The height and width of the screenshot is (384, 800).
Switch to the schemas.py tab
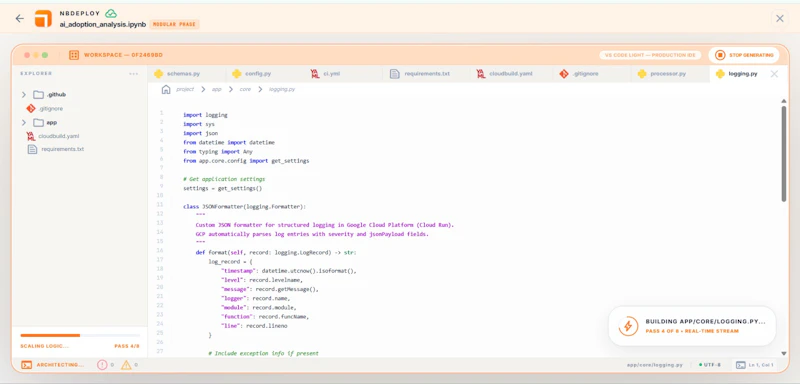coord(186,74)
